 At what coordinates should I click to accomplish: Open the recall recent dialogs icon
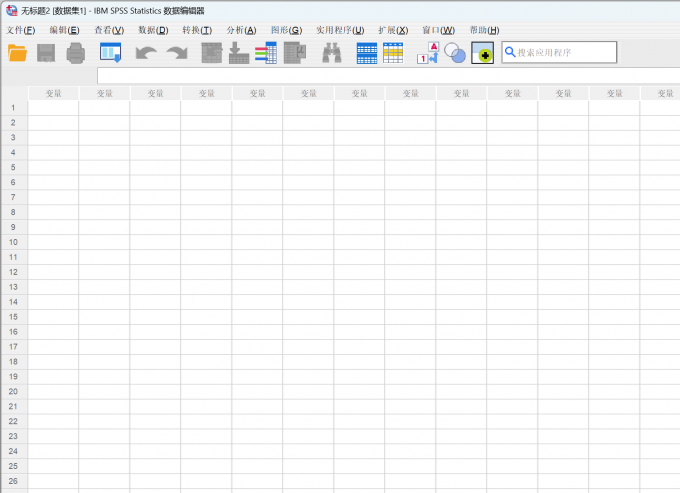point(110,54)
